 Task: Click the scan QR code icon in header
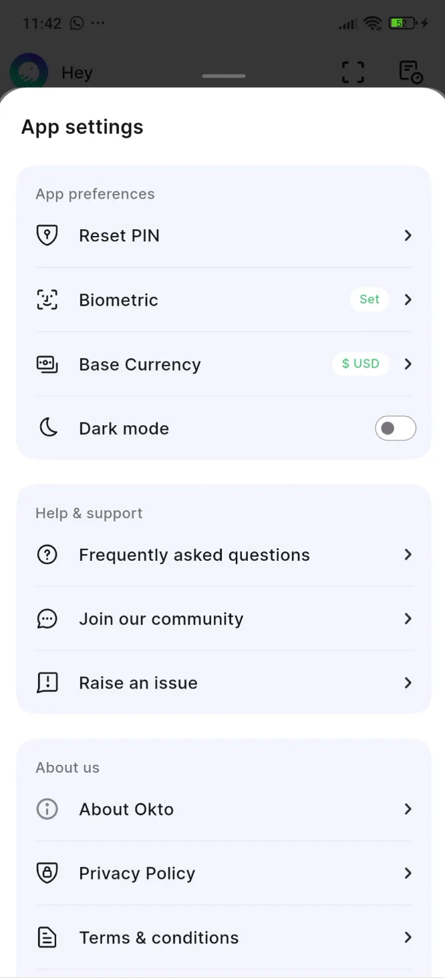pyautogui.click(x=353, y=72)
